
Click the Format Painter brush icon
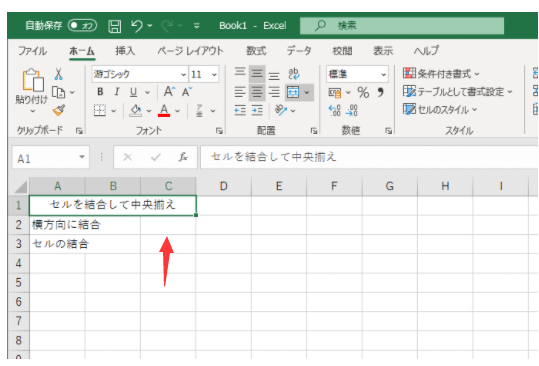click(59, 110)
